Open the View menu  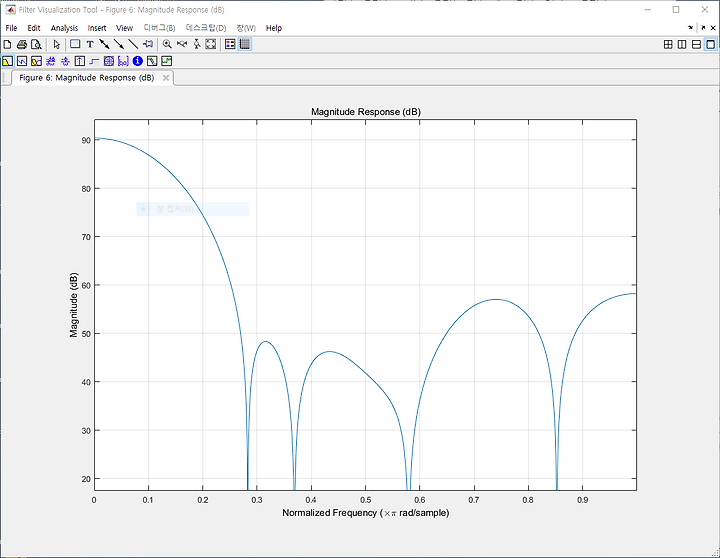tap(124, 28)
